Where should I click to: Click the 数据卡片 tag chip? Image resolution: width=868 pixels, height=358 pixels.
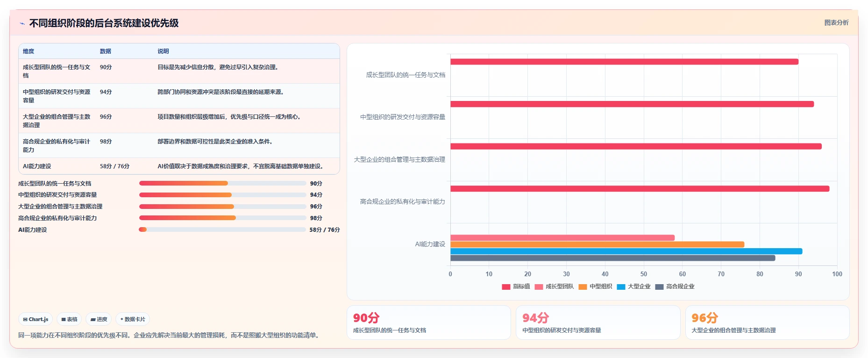click(133, 319)
